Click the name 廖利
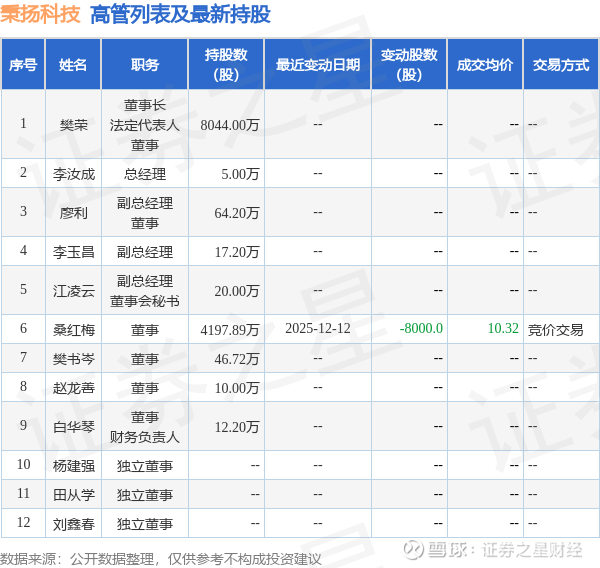Image resolution: width=600 pixels, height=568 pixels. tap(73, 213)
